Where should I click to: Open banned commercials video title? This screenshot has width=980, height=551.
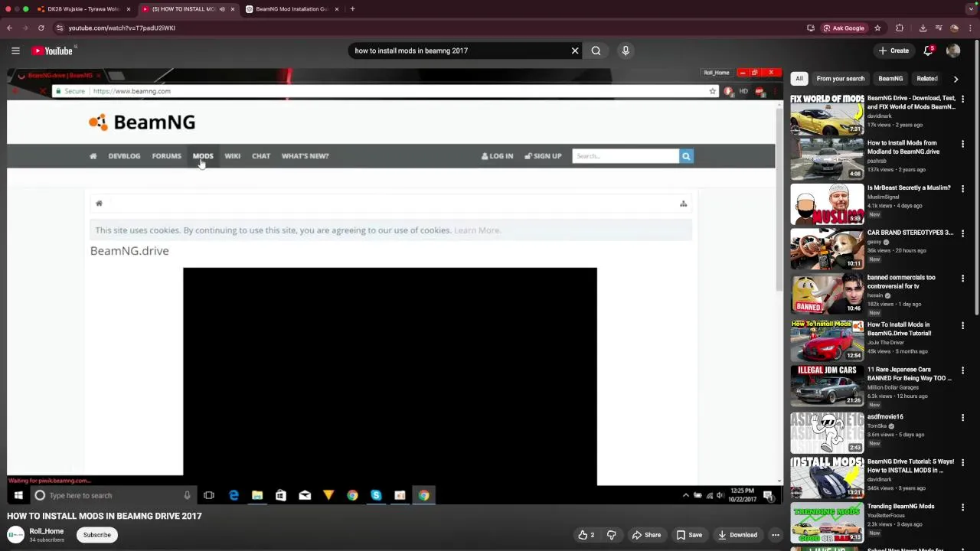click(x=901, y=282)
